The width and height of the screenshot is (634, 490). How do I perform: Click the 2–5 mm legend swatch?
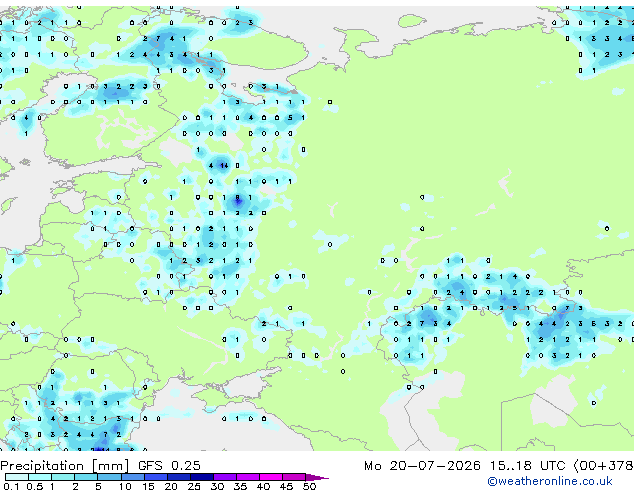86,477
